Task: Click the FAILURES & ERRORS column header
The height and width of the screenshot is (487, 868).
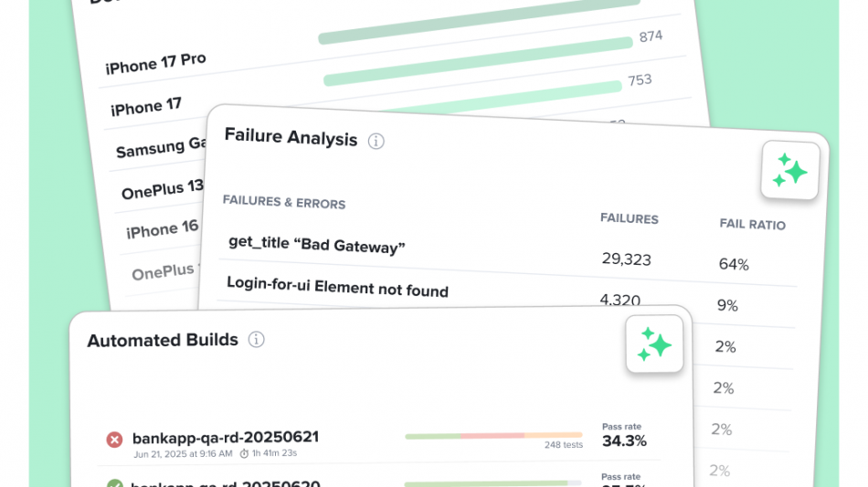Action: [284, 202]
